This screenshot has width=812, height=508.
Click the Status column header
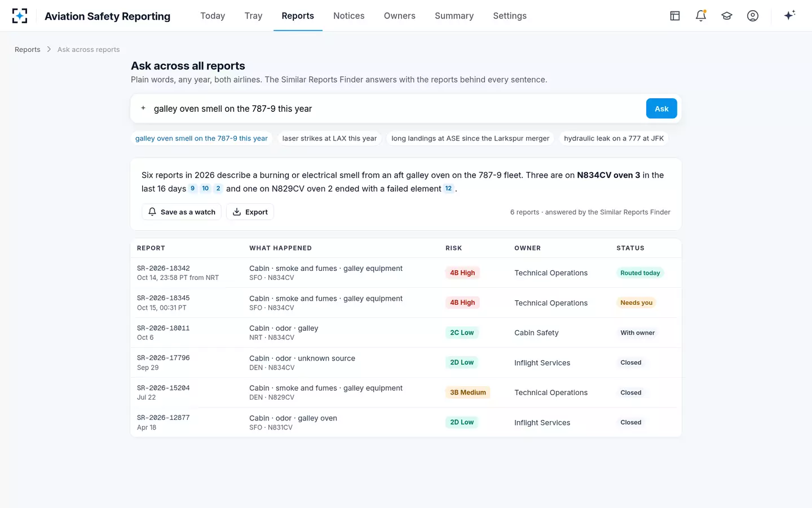tap(630, 248)
